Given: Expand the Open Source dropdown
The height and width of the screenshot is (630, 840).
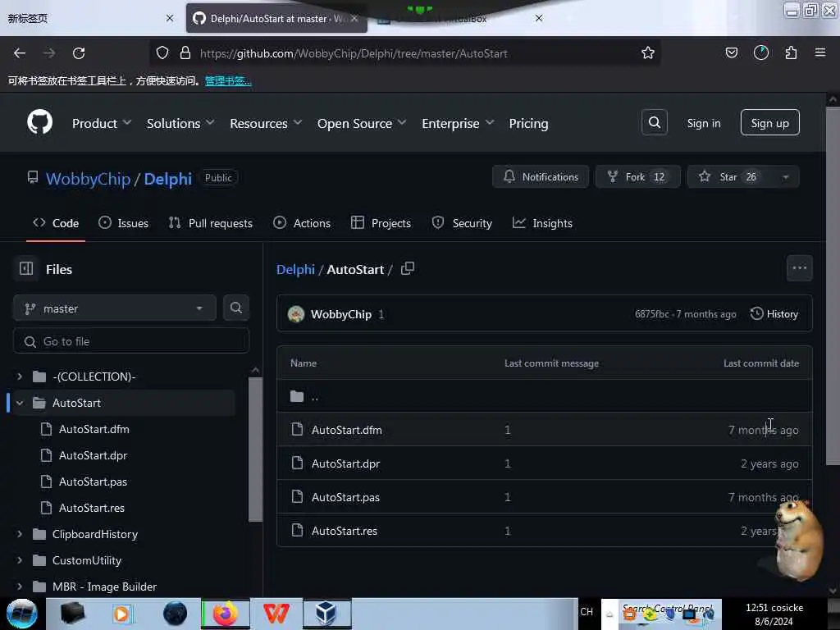Looking at the screenshot, I should point(362,123).
